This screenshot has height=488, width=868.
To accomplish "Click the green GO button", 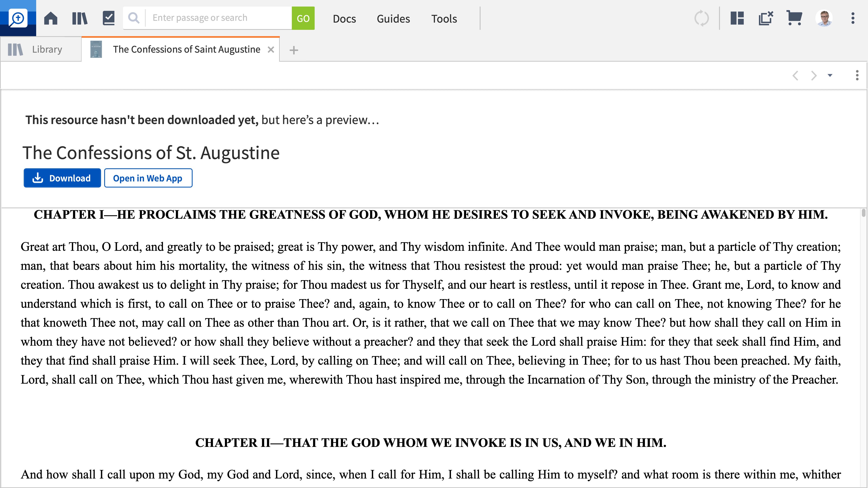I will [x=303, y=18].
